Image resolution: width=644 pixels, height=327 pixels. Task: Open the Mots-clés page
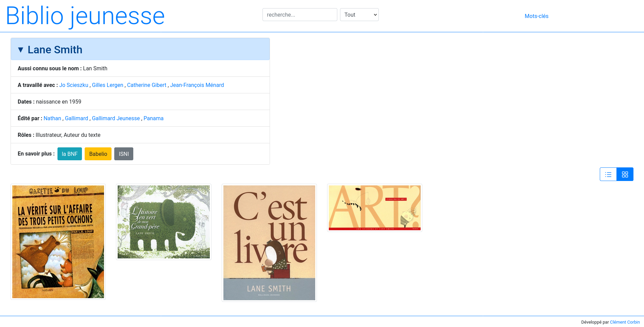[x=537, y=16]
